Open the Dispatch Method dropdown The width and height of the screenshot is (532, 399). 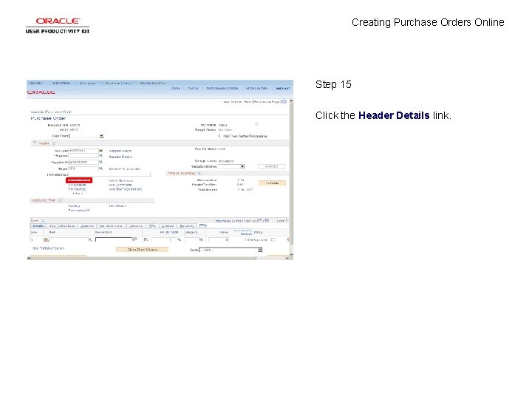[x=242, y=166]
